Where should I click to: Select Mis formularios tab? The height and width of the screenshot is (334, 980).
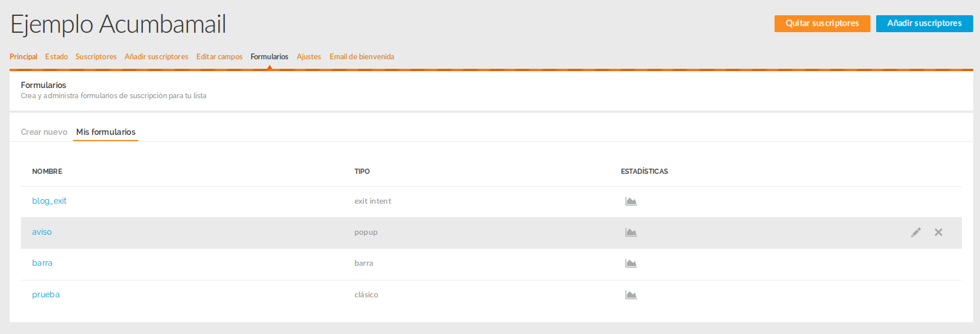(106, 132)
